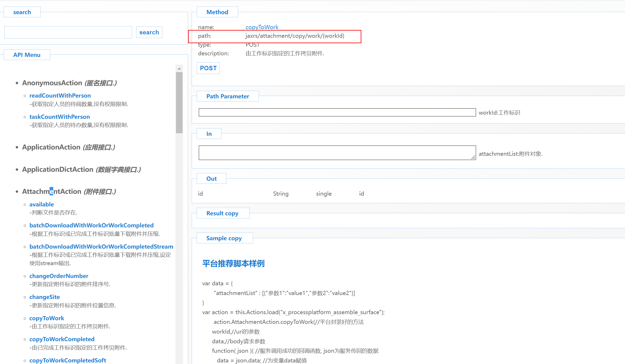Open the copyToWork method name link

click(x=262, y=27)
